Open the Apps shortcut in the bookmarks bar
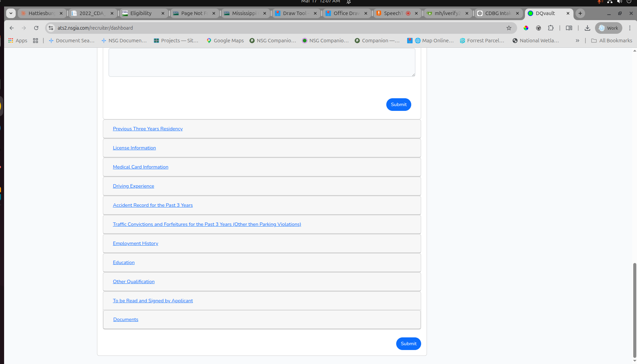This screenshot has width=637, height=364. point(18,41)
